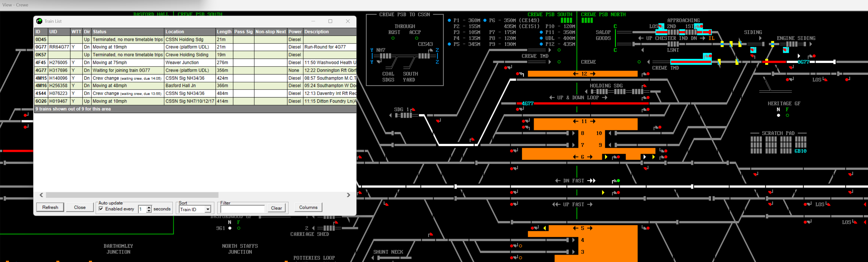
Task: Select train row 4M15
Action: pos(195,78)
